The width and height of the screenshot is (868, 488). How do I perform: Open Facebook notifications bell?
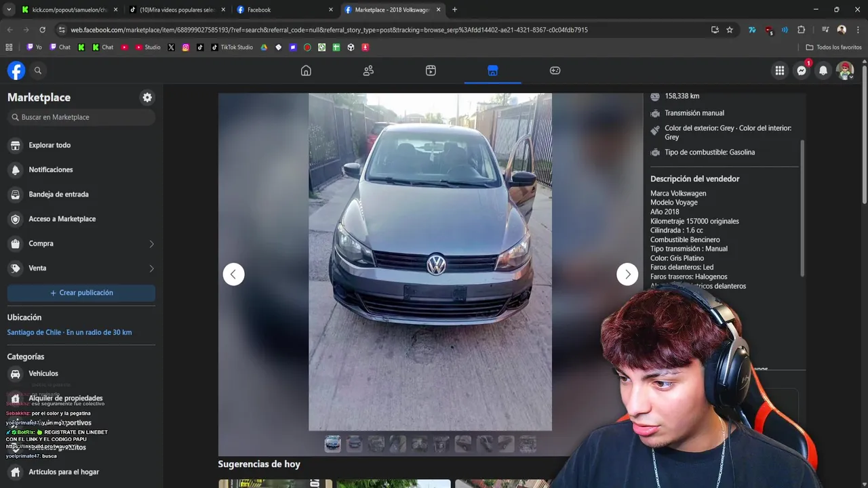click(x=823, y=70)
